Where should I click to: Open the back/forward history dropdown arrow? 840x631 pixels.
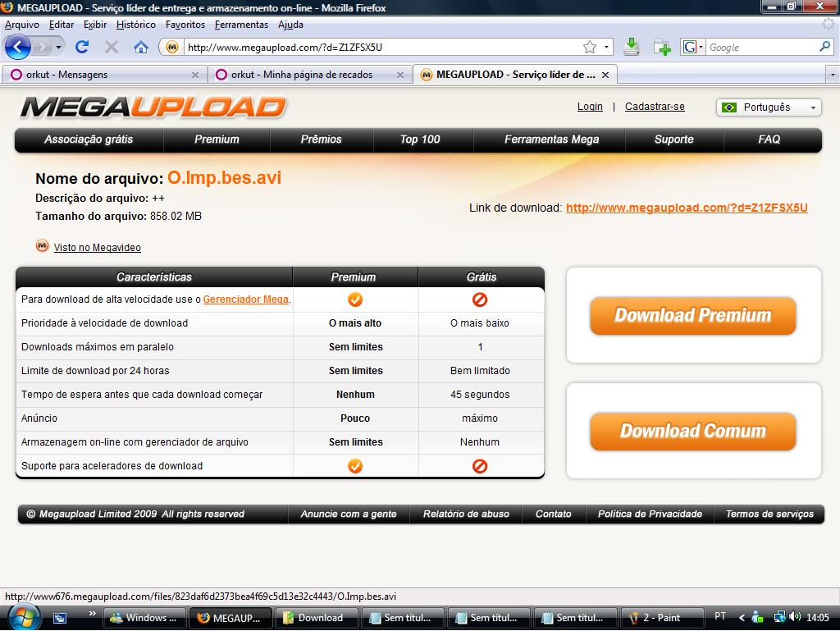click(58, 47)
